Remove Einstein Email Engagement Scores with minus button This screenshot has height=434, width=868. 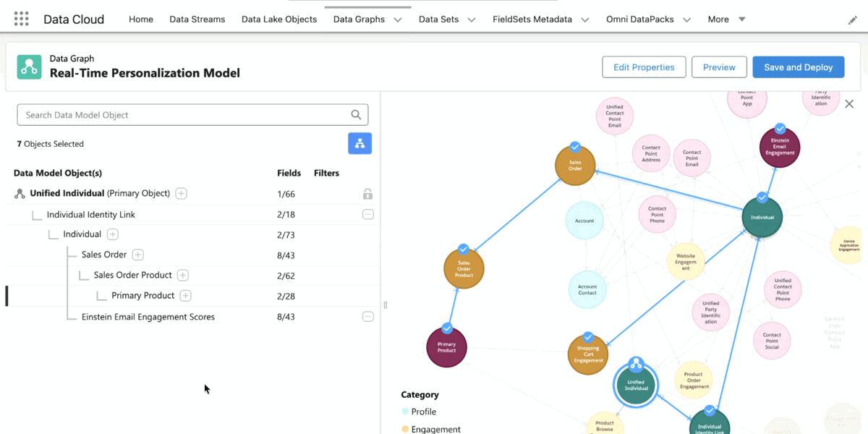pos(367,317)
